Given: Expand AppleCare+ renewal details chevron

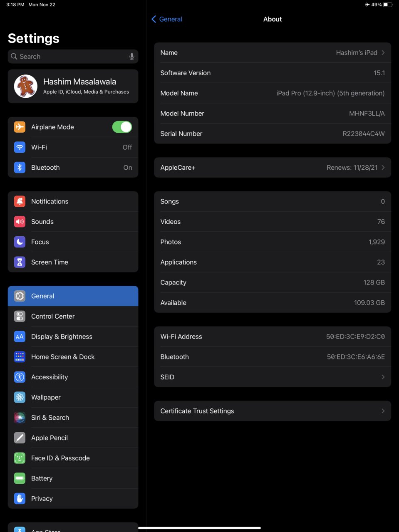Looking at the screenshot, I should pos(383,168).
